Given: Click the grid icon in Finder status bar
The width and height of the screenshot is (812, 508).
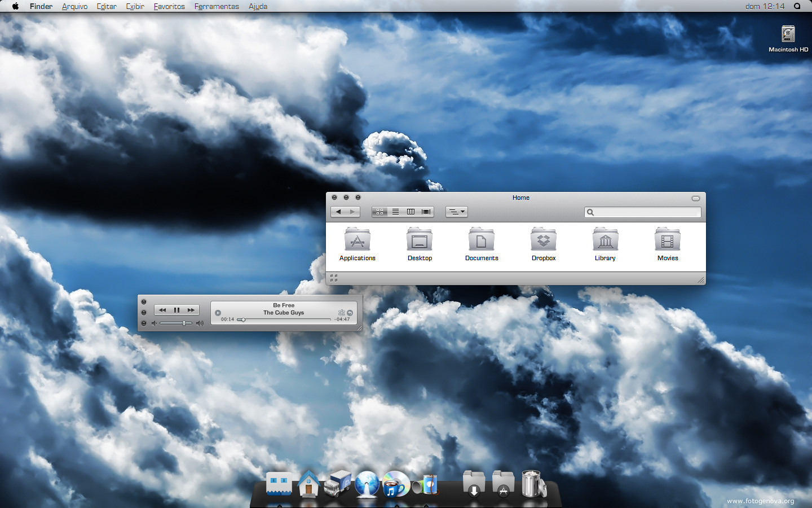Looking at the screenshot, I should point(334,278).
